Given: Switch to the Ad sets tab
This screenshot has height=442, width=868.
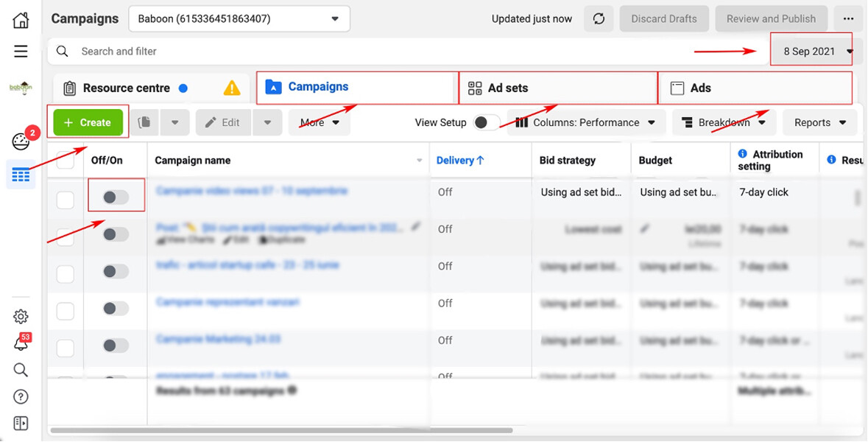Looking at the screenshot, I should [557, 88].
